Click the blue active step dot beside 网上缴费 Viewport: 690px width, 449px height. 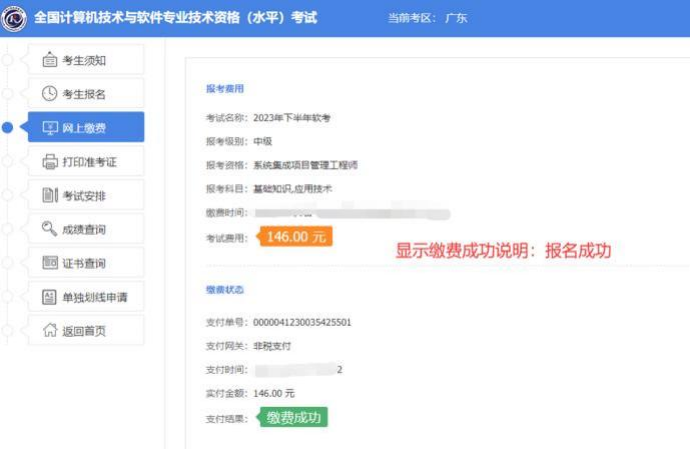[x=7, y=127]
